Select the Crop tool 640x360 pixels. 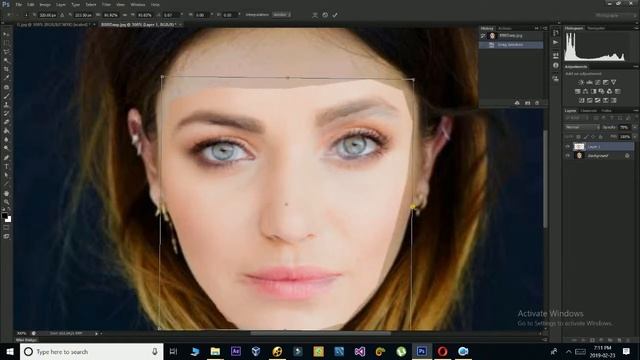[6, 69]
